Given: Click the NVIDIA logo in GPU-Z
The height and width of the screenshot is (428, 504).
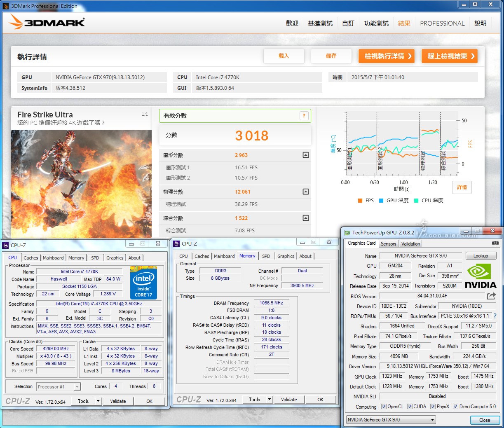Looking at the screenshot, I should pos(481,276).
